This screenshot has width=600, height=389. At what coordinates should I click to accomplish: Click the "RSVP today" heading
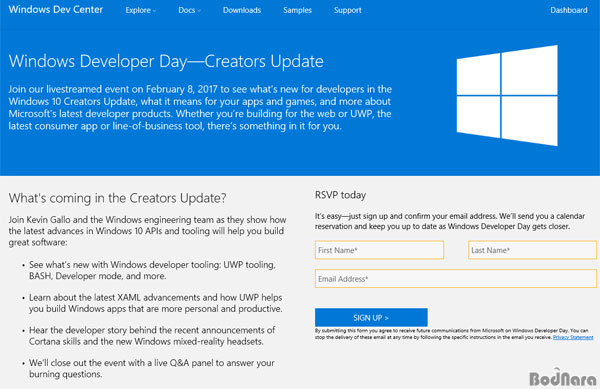pyautogui.click(x=340, y=195)
